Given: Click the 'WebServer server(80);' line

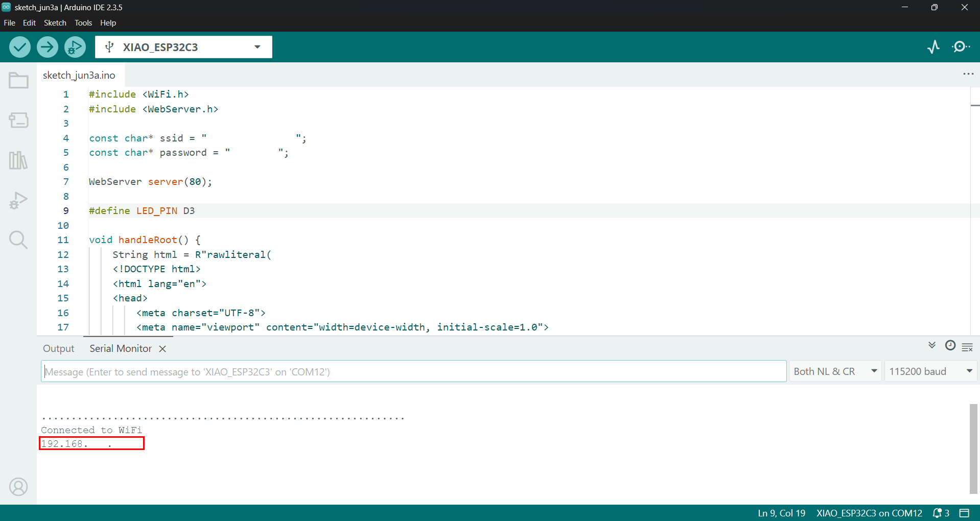Looking at the screenshot, I should coord(150,182).
